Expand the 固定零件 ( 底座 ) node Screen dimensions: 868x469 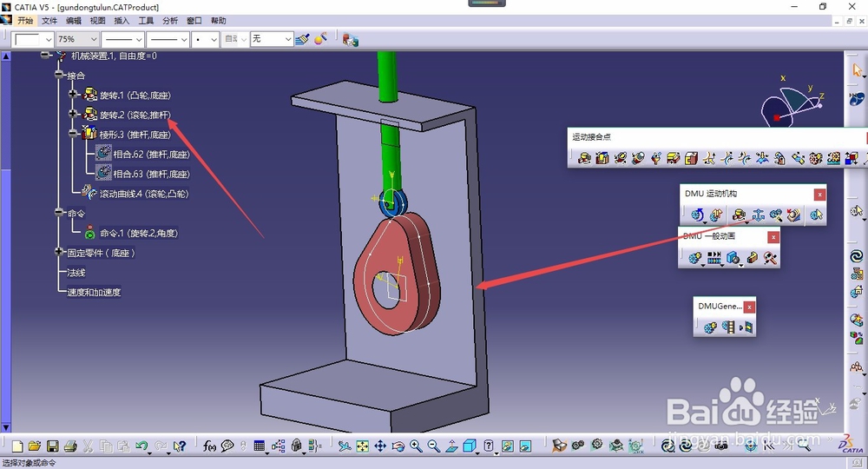[x=59, y=251]
